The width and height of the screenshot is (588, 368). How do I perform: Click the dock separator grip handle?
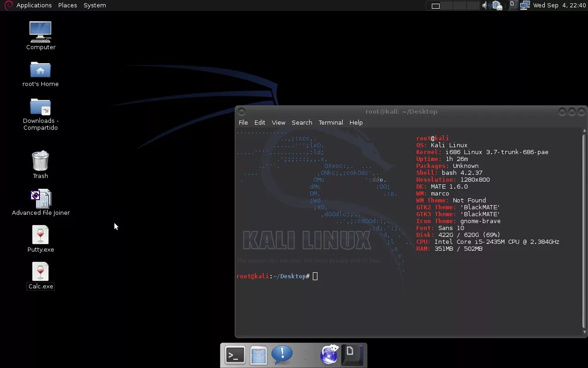click(305, 355)
